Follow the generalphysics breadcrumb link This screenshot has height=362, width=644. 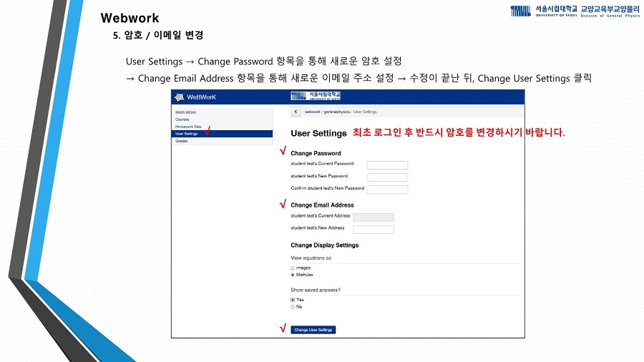pyautogui.click(x=337, y=112)
